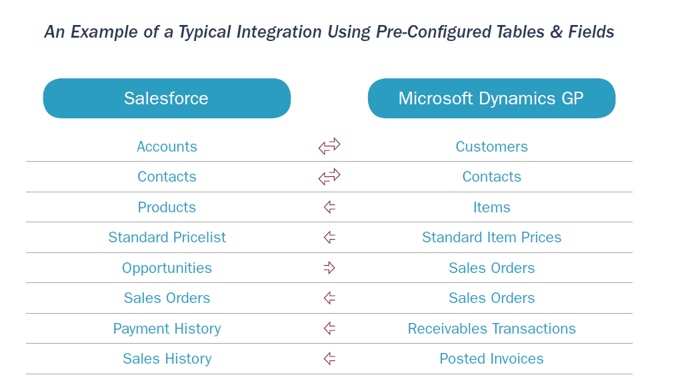Click the left arrow beside Items
This screenshot has width=688, height=390.
point(330,207)
